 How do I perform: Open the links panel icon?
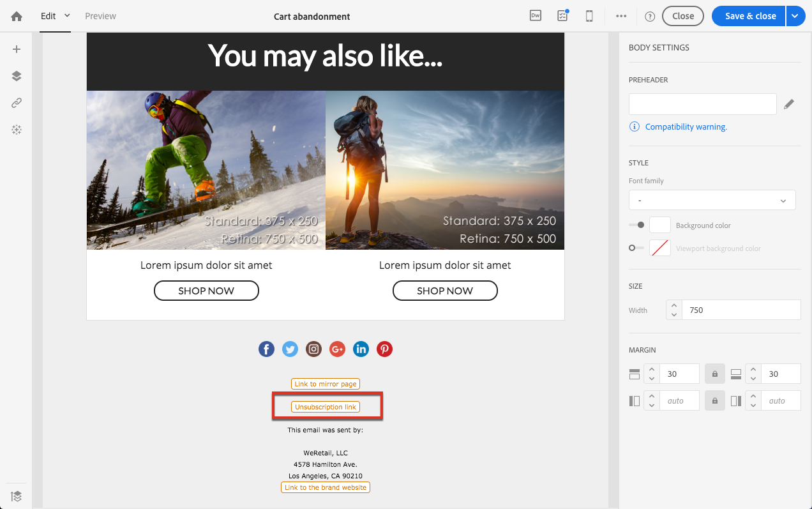[17, 103]
